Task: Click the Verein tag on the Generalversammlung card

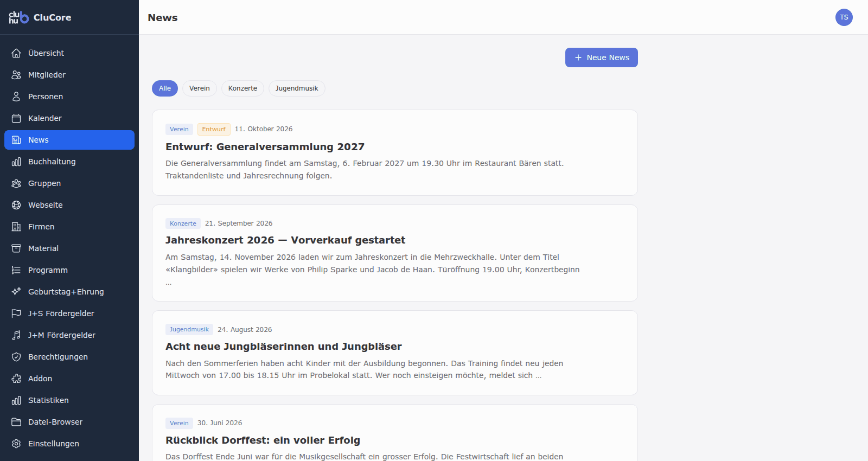Action: pyautogui.click(x=179, y=129)
